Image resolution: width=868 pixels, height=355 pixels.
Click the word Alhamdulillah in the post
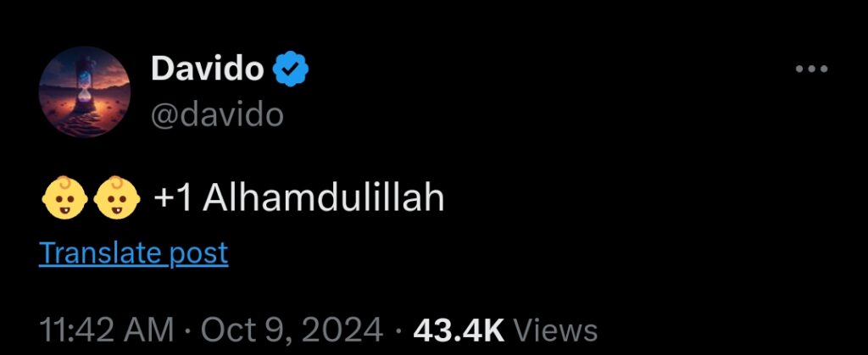pyautogui.click(x=323, y=197)
